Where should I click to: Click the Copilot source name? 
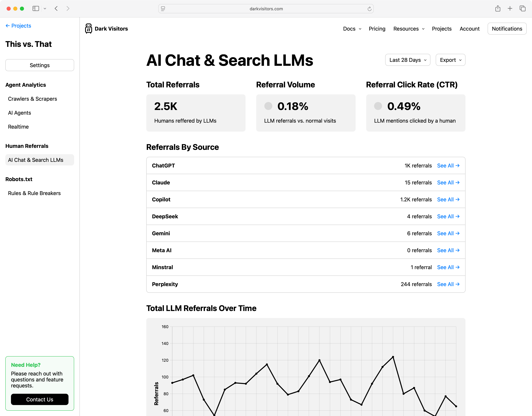coord(161,200)
